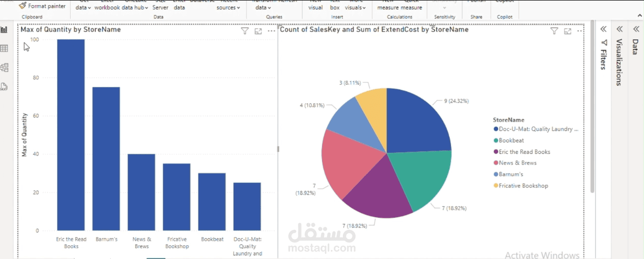Click the Eric the Read Books legend dot

point(496,152)
